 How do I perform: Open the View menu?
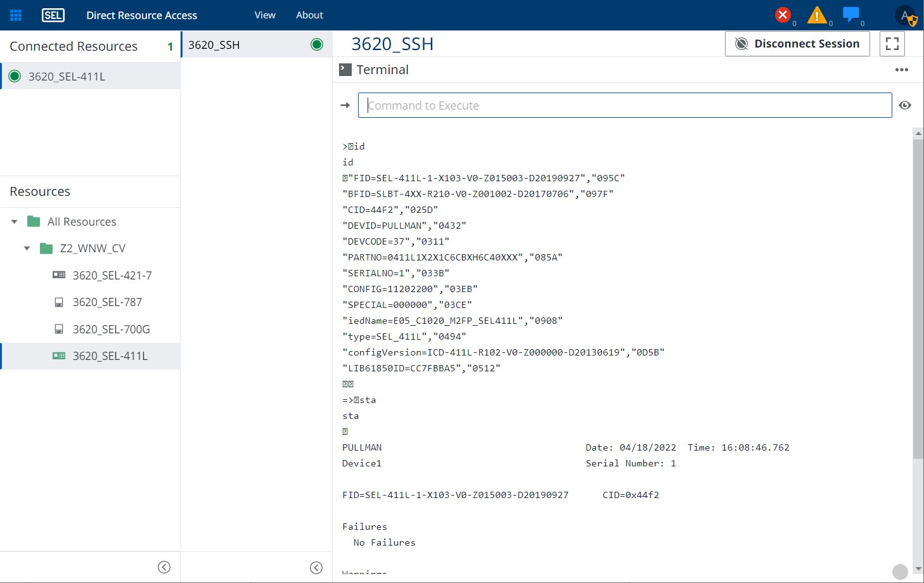(x=265, y=15)
